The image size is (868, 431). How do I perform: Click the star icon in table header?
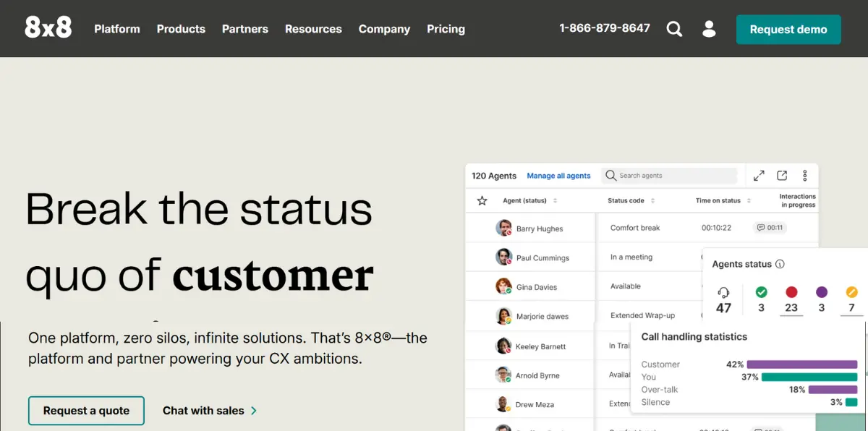[482, 200]
